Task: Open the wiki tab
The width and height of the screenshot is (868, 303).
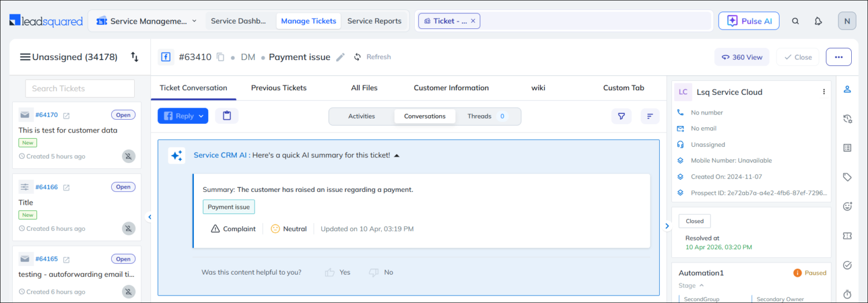Action: click(x=538, y=88)
